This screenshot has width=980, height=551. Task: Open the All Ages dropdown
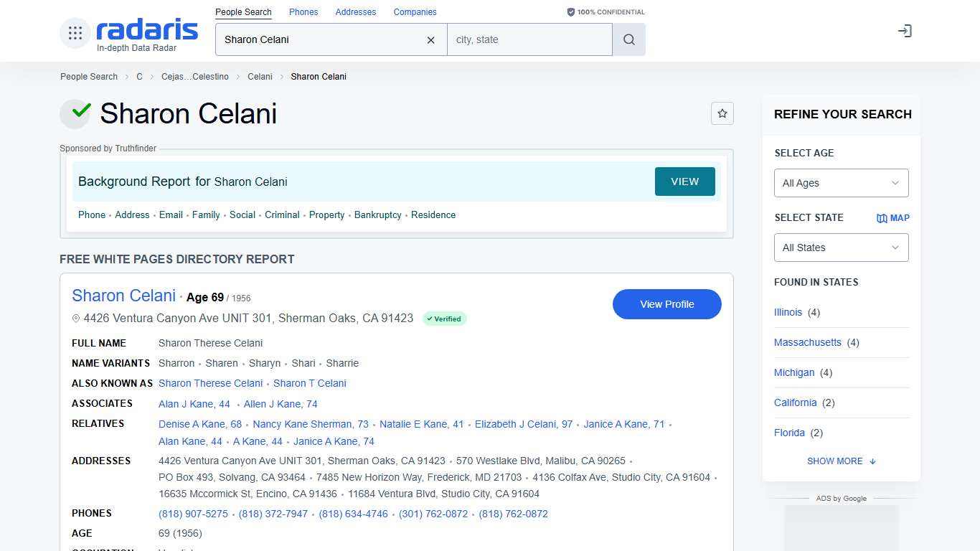840,183
